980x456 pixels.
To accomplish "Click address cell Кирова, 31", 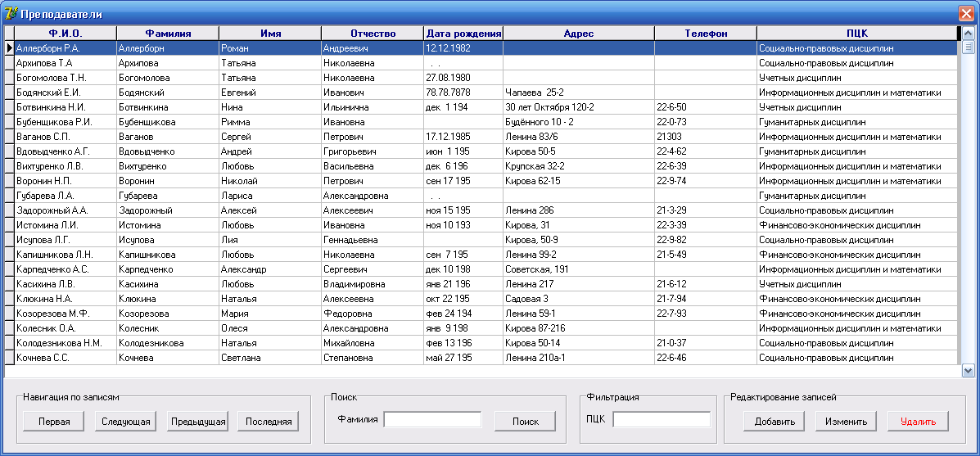I will click(579, 225).
